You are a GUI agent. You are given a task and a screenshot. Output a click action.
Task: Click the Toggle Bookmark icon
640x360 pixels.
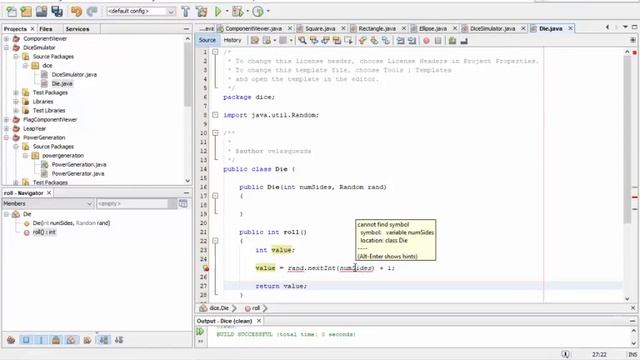[385, 40]
